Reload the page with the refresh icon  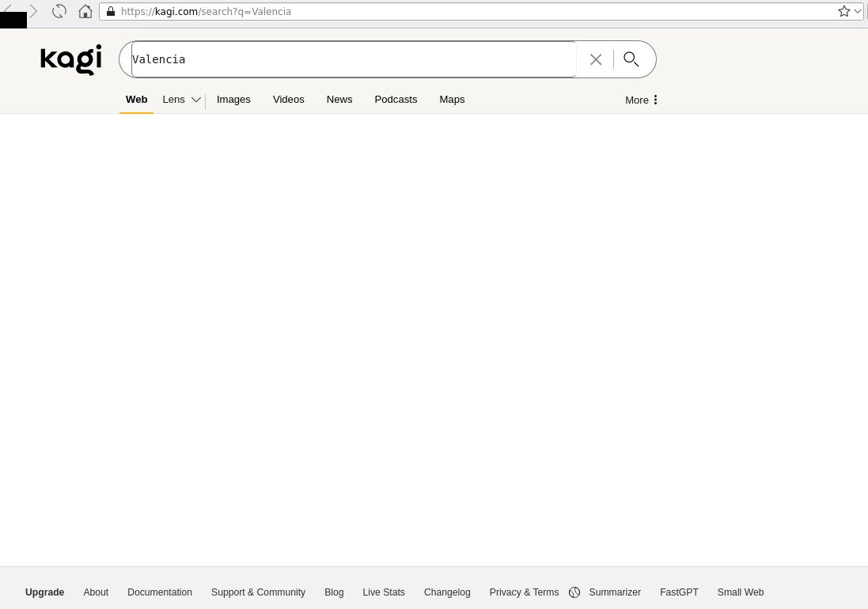click(59, 12)
